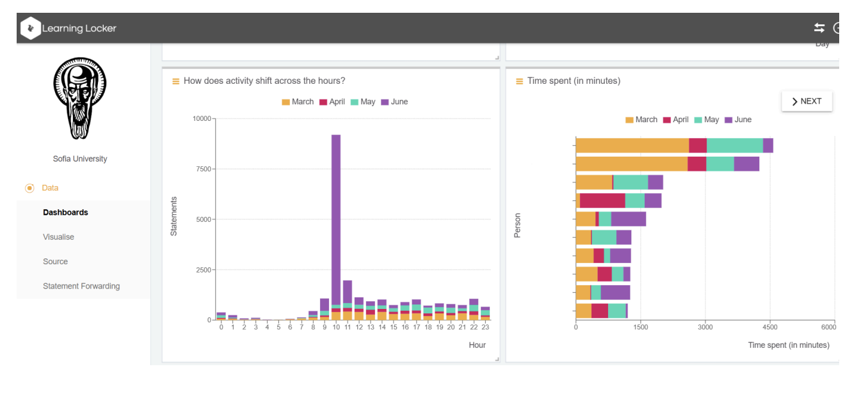Click the partially visible circular icon in header
The image size is (868, 394).
[x=836, y=28]
